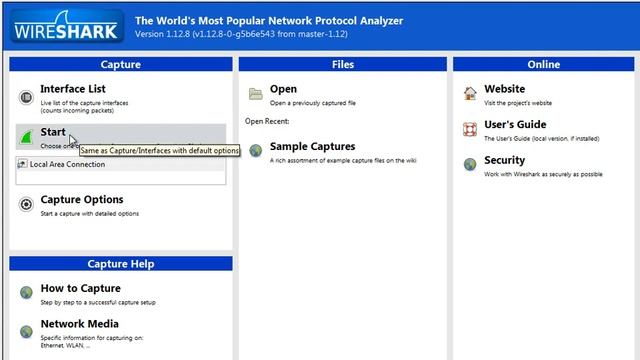Click 'Visit the project's website' description
The height and width of the screenshot is (360, 640).
[x=518, y=103]
